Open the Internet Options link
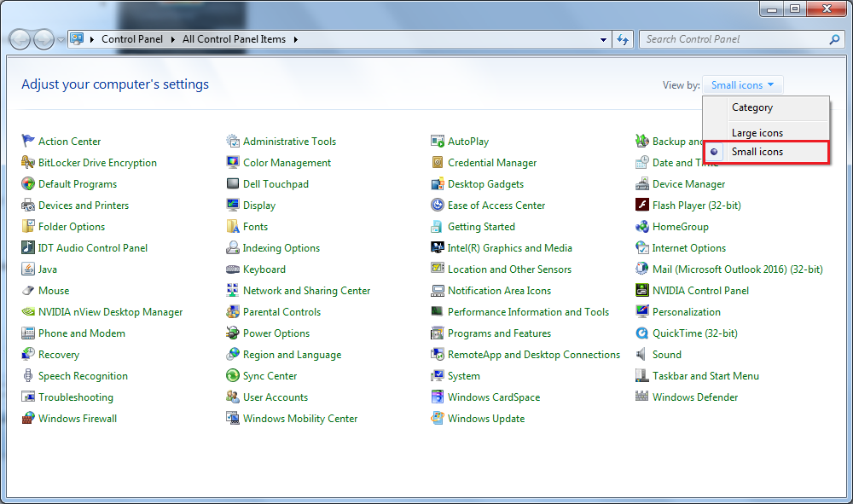 (x=688, y=247)
